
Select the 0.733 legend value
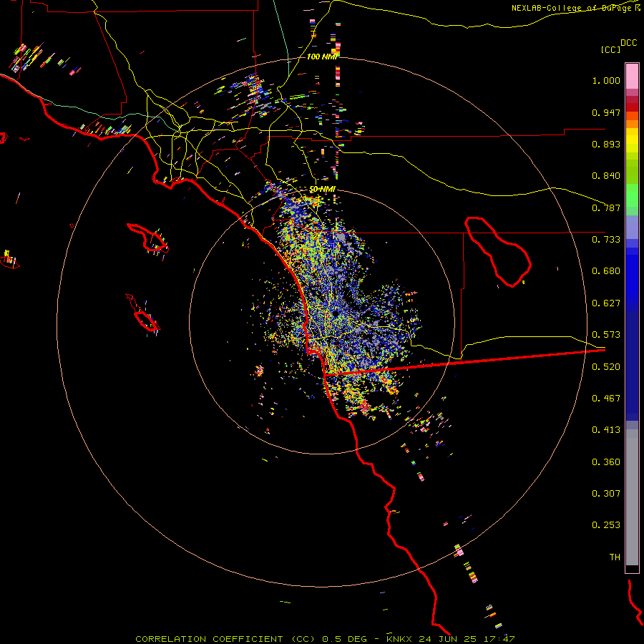606,240
